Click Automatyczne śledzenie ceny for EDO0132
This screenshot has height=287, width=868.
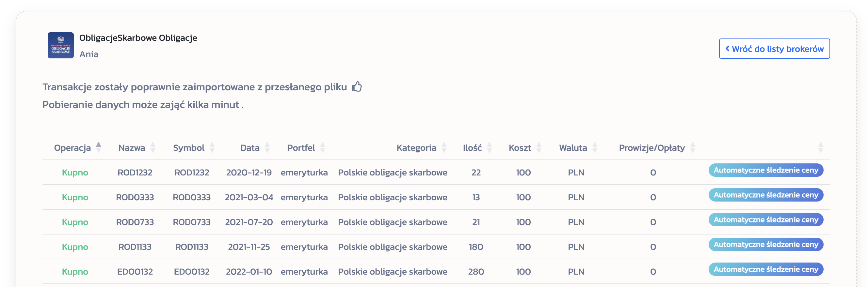(765, 269)
